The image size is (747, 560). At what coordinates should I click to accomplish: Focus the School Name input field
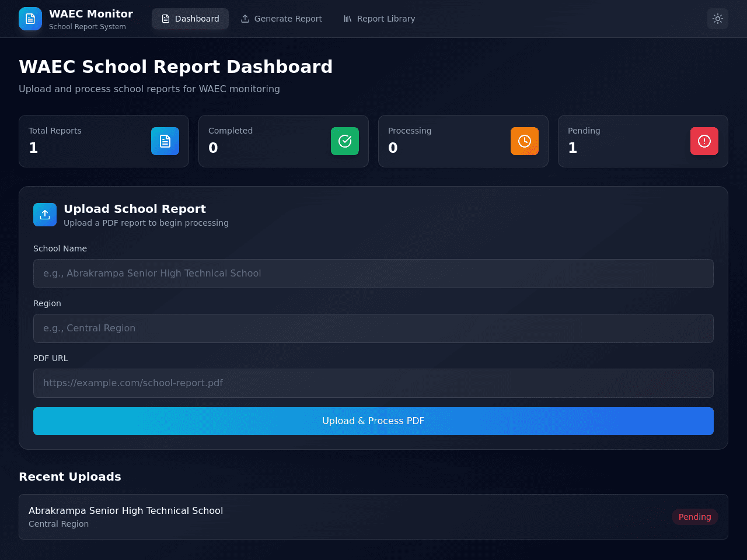point(373,274)
